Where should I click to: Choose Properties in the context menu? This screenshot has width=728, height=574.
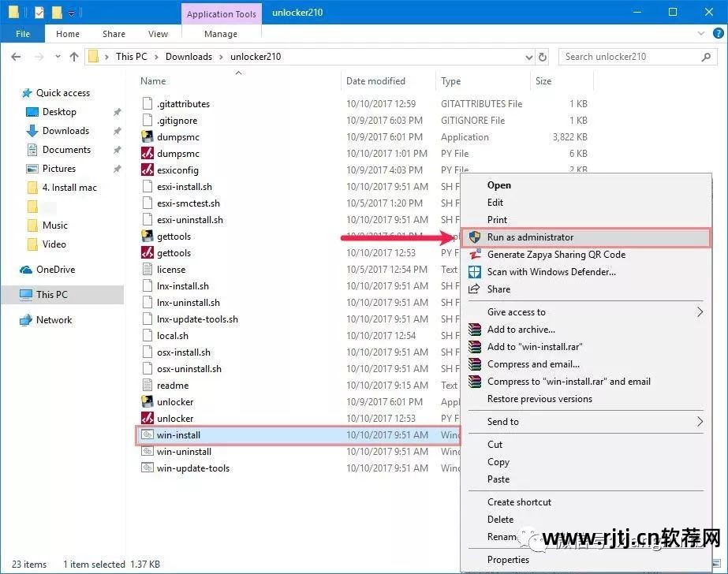(508, 560)
